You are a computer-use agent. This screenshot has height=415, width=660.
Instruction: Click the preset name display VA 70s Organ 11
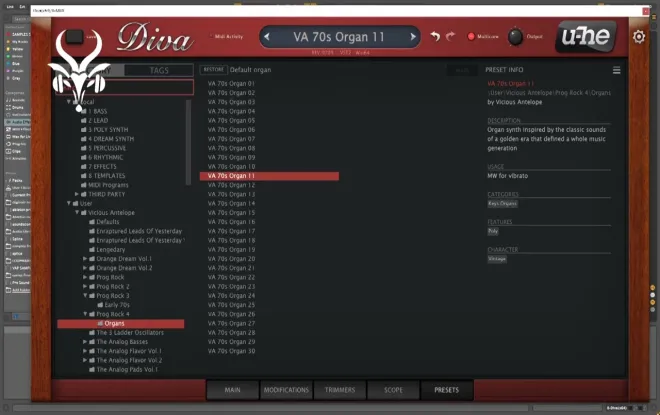point(339,37)
